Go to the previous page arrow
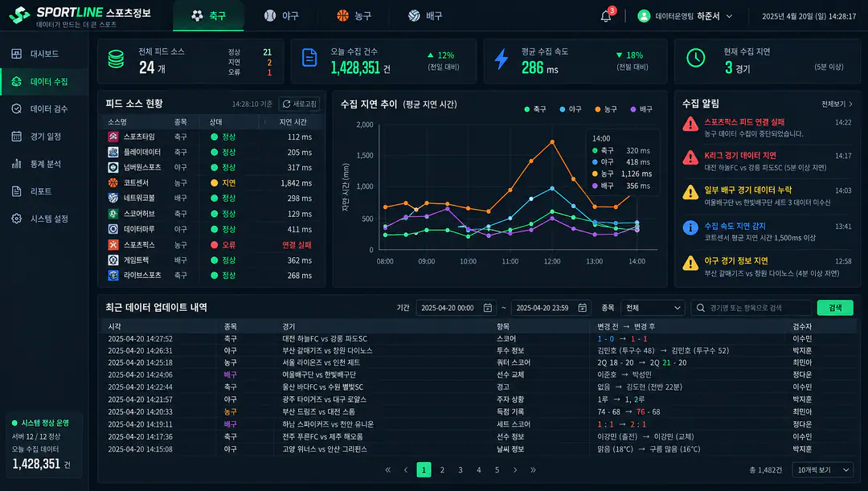Screen dimensions: 868x491 pyautogui.click(x=406, y=470)
